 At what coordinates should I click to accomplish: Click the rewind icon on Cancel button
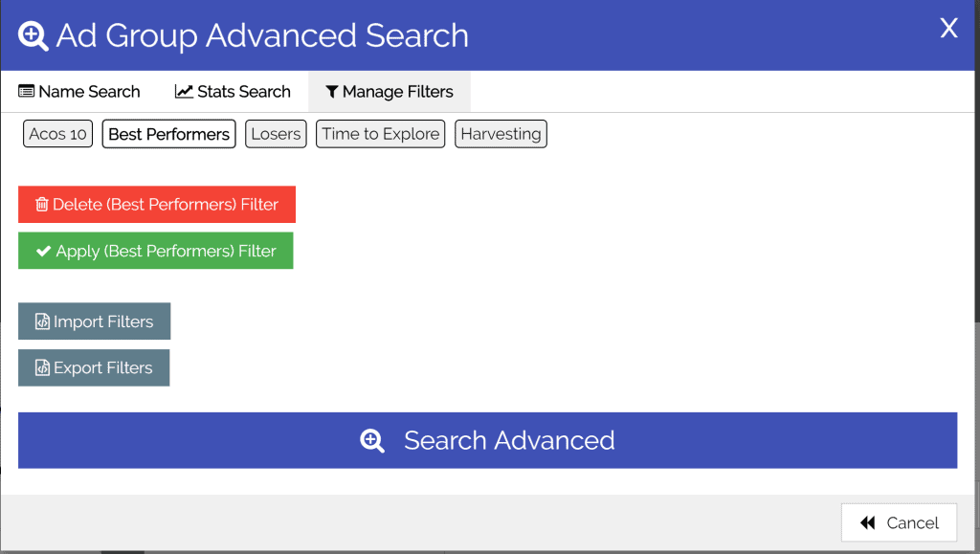click(868, 522)
